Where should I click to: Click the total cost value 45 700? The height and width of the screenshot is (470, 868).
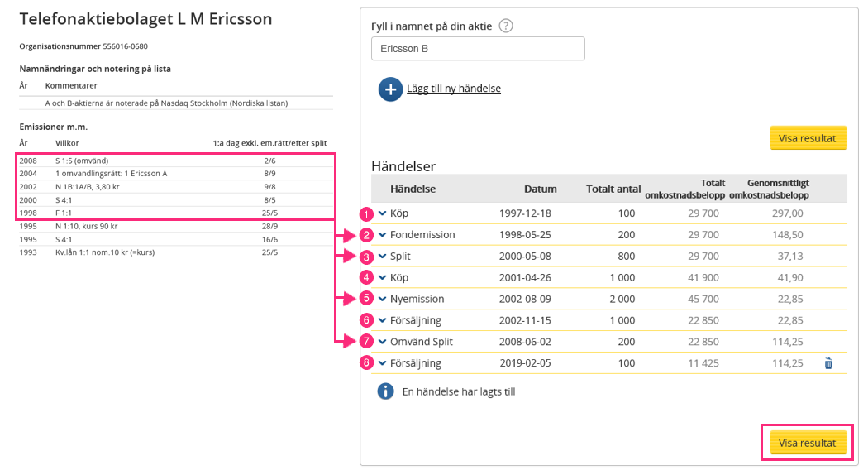(703, 300)
